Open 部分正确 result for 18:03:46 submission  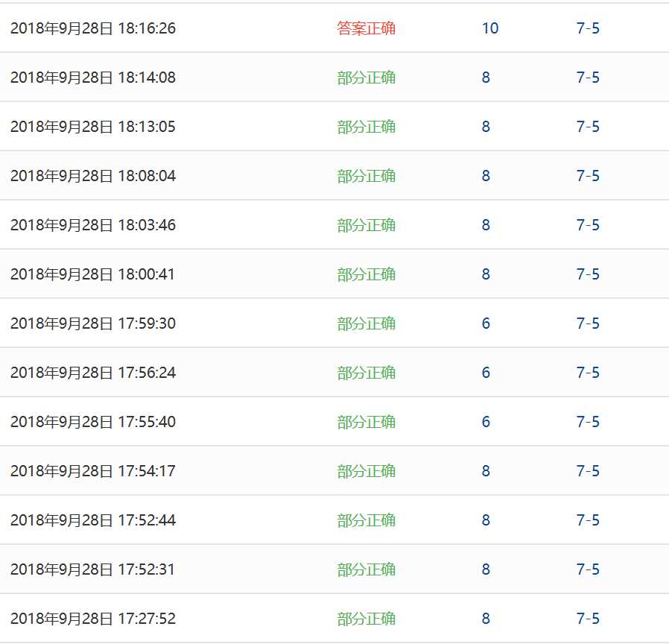(x=366, y=225)
